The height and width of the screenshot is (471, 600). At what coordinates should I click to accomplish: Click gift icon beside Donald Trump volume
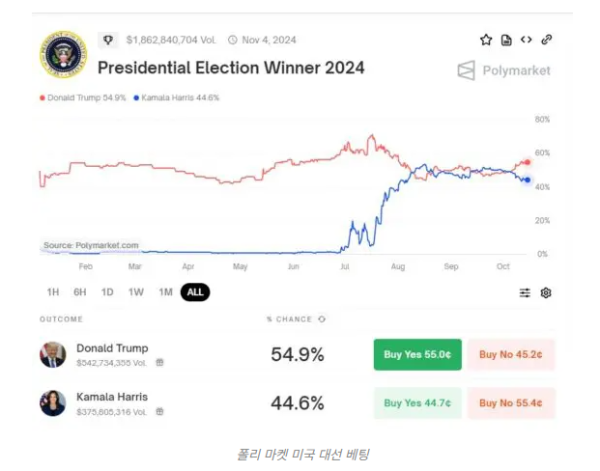click(160, 362)
